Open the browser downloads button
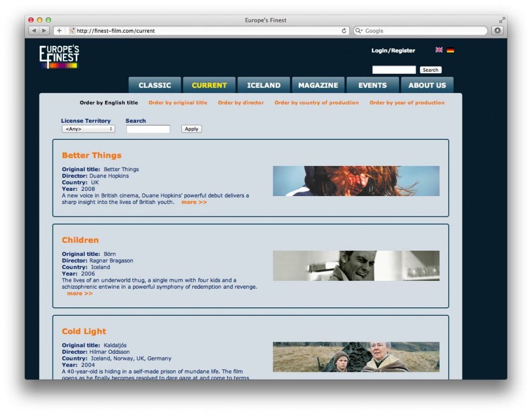The image size is (532, 414). tap(497, 31)
